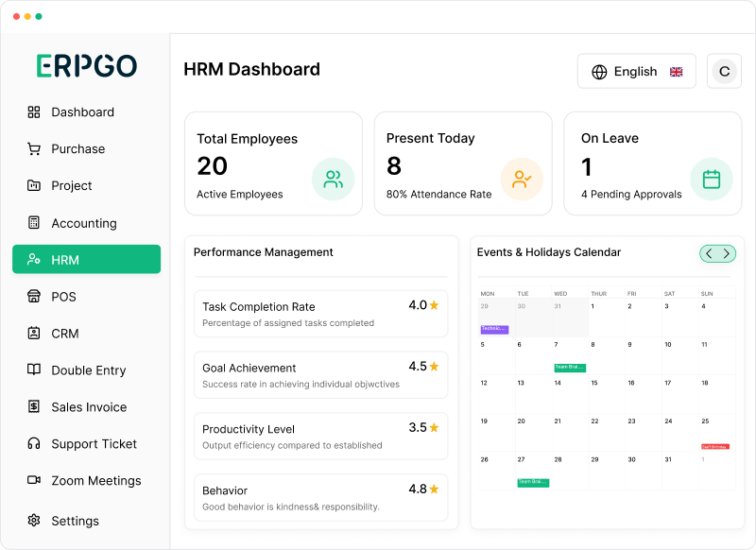Viewport: 756px width, 550px height.
Task: Go to previous calendar month arrow
Action: click(709, 253)
